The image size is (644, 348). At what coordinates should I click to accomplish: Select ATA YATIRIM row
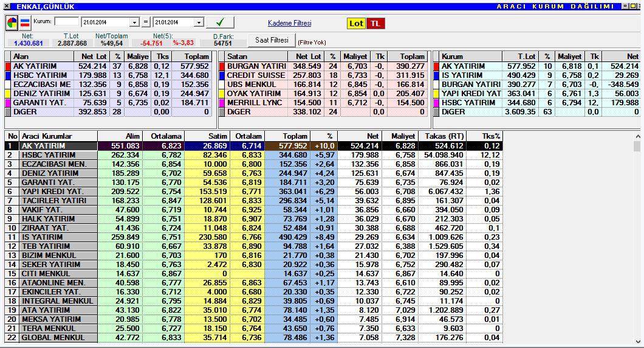[x=254, y=310]
